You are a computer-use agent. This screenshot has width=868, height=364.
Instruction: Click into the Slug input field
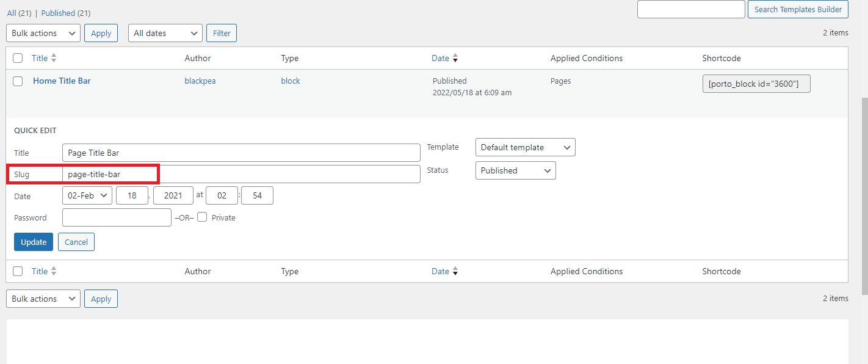click(x=241, y=174)
